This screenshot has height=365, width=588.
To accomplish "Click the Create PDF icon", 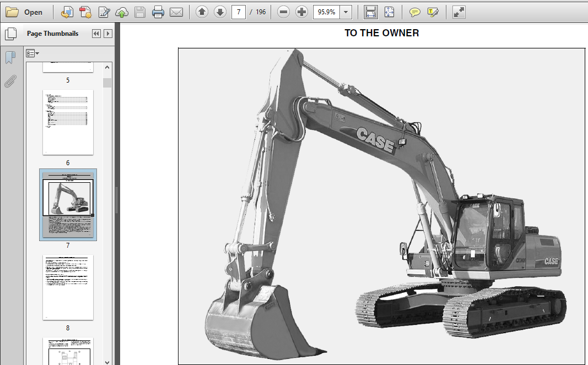I will (85, 12).
